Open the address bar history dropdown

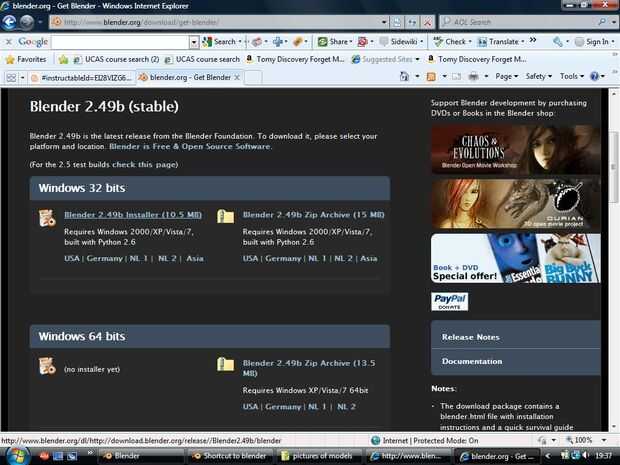tap(384, 22)
